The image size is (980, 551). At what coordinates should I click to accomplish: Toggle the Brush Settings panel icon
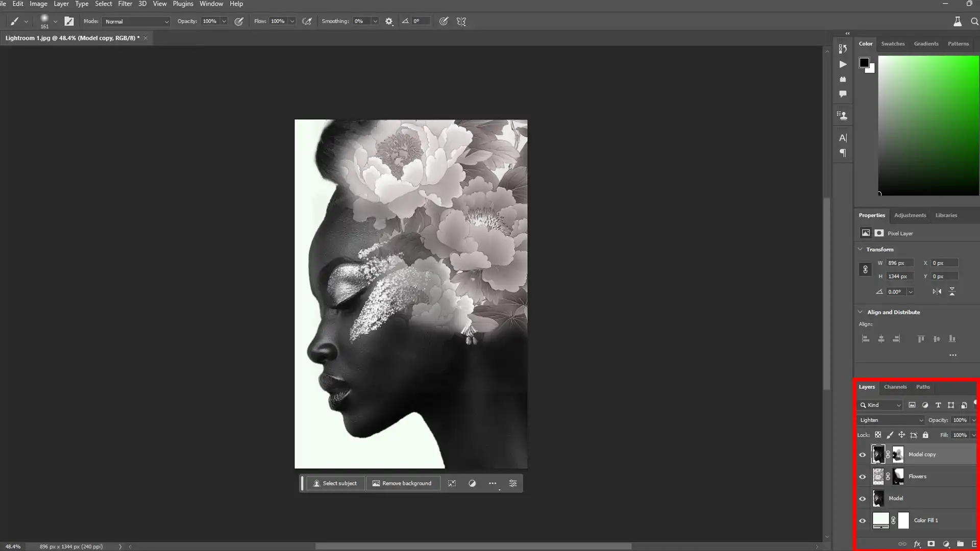click(69, 21)
